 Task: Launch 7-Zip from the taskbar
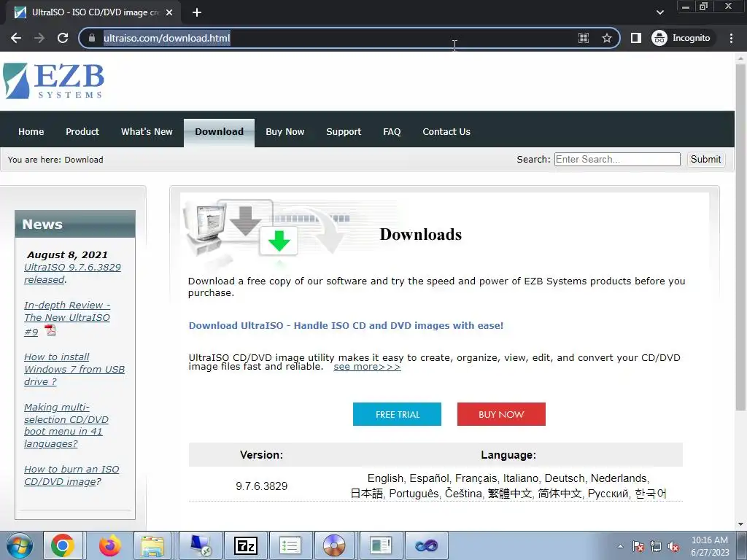click(x=245, y=545)
